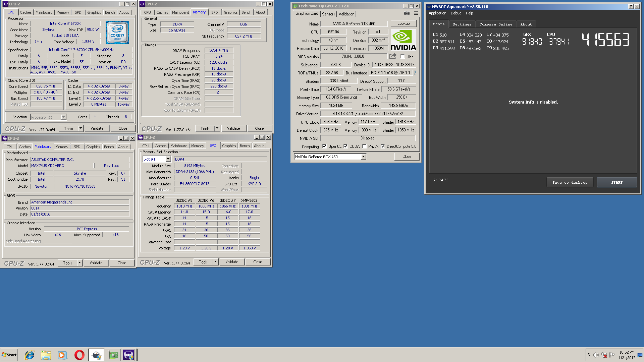Click the Windows Start button
Screen dimensions: 644x362
[9, 355]
